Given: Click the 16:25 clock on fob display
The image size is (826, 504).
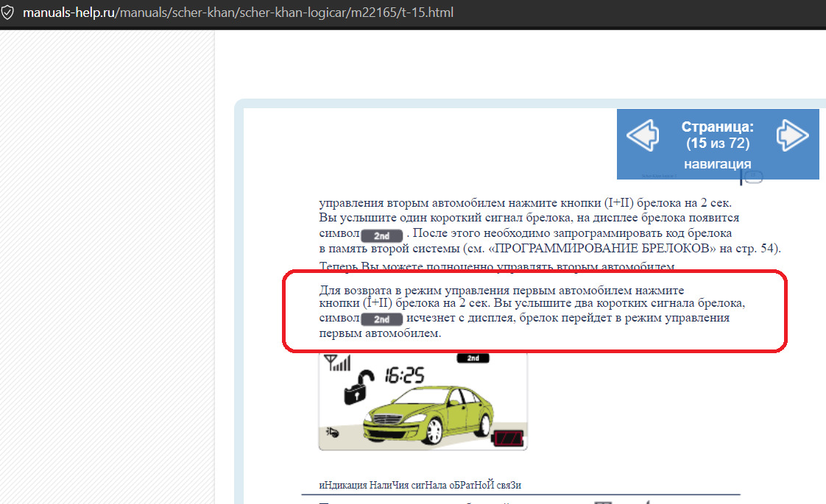Looking at the screenshot, I should click(x=404, y=376).
